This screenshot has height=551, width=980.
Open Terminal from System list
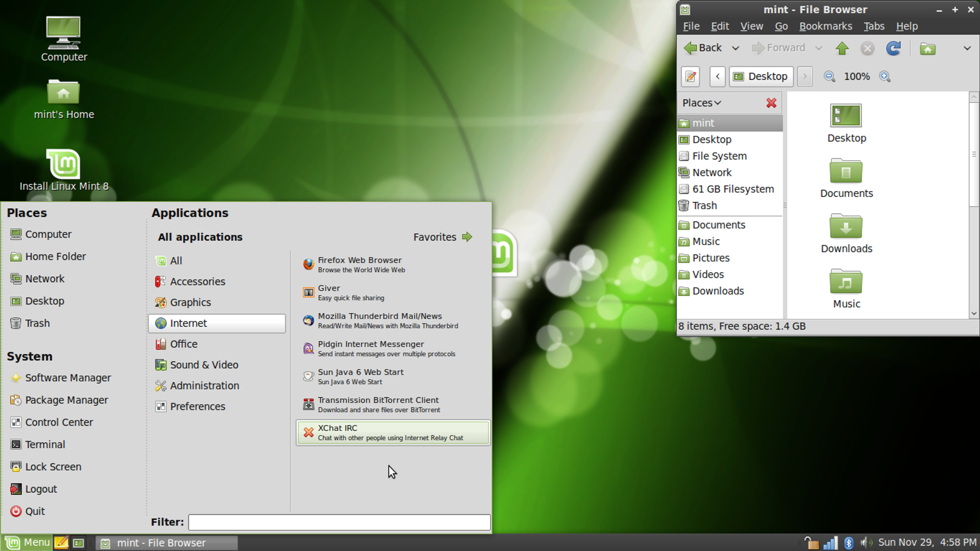coord(38,445)
